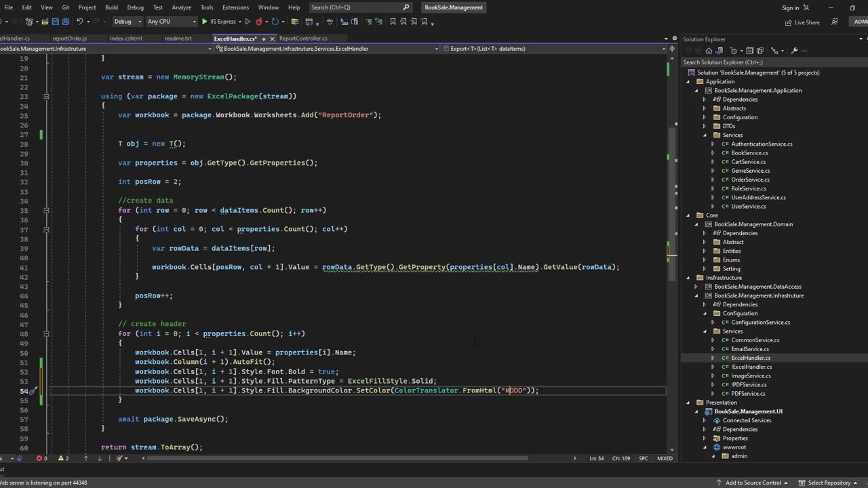Click the Live Share icon

coord(789,22)
